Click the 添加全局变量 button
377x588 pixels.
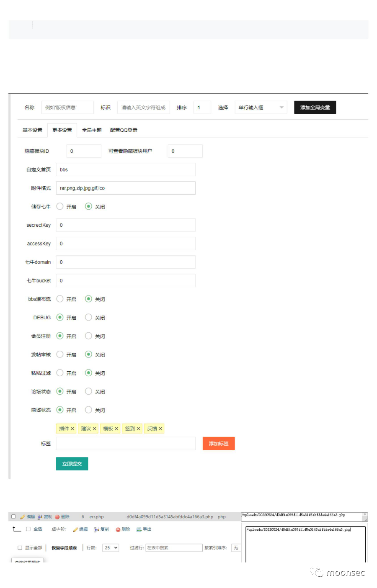coord(315,108)
